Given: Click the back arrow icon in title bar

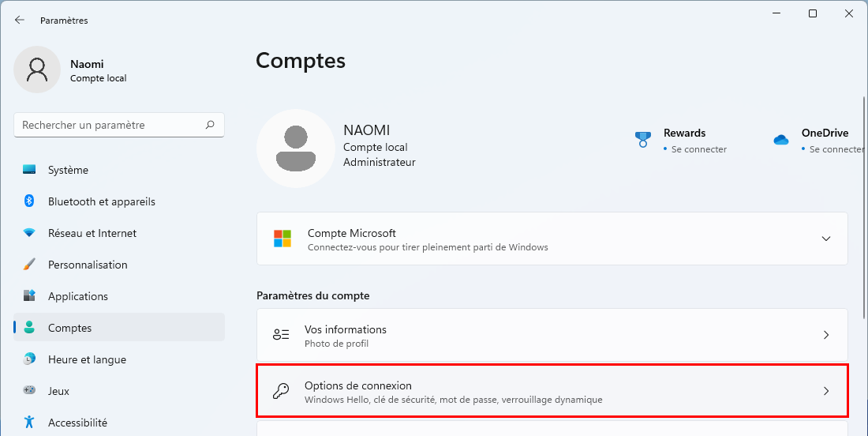Looking at the screenshot, I should tap(20, 20).
